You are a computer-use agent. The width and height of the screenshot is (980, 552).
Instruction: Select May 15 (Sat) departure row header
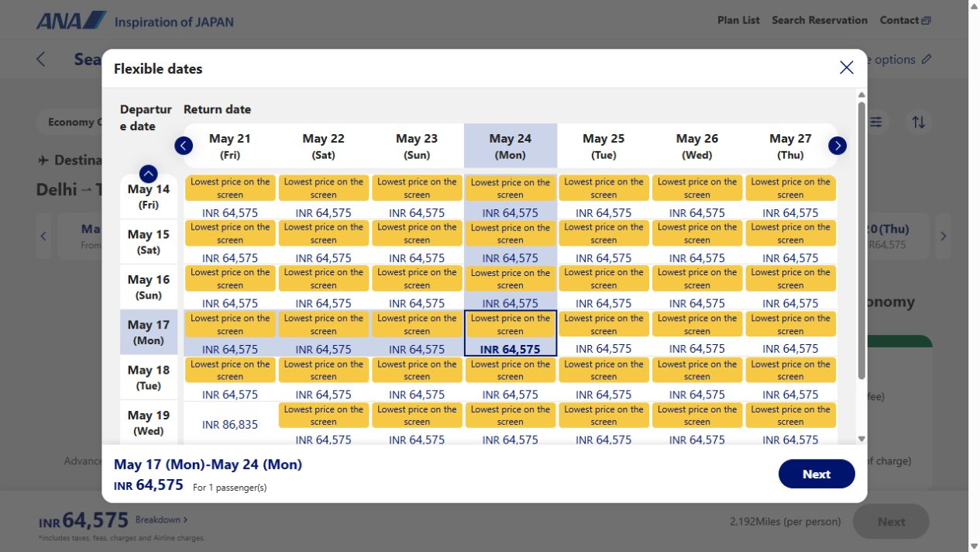(149, 242)
